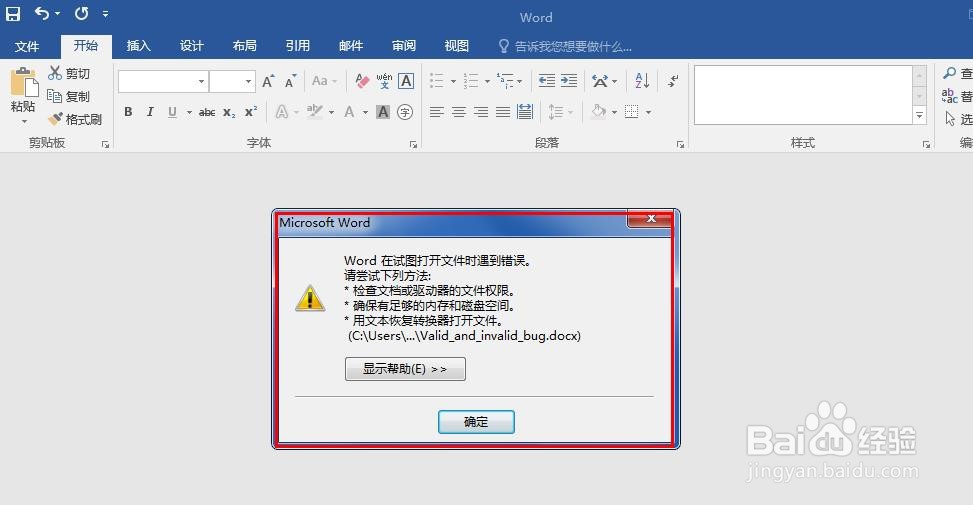973x505 pixels.
Task: Switch to the 设计 (Design) tab
Action: click(191, 46)
